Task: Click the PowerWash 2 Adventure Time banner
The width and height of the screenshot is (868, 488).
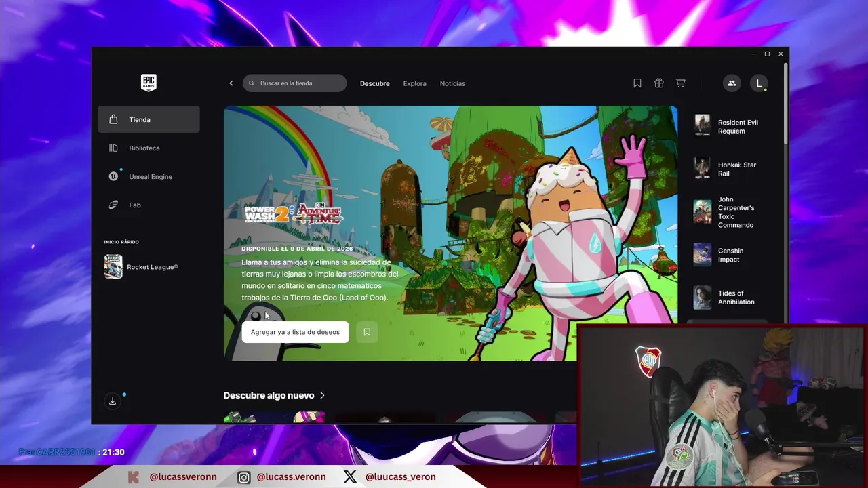Action: 450,233
